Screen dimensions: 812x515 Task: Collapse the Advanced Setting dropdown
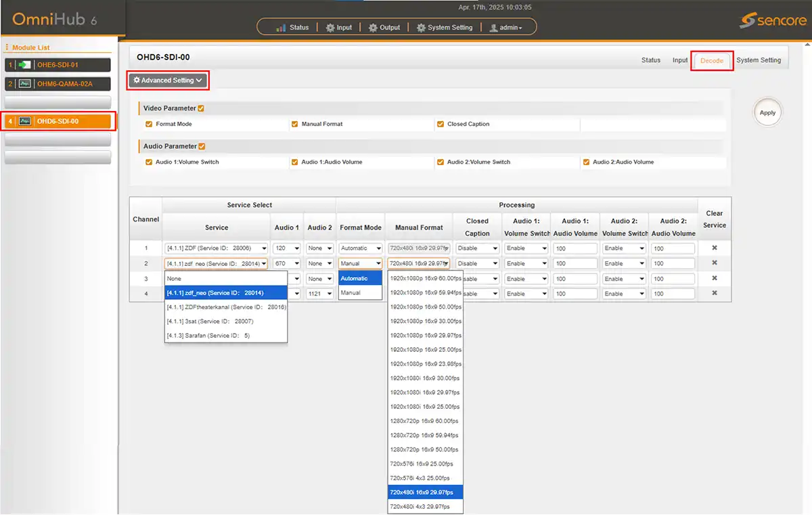[x=168, y=80]
